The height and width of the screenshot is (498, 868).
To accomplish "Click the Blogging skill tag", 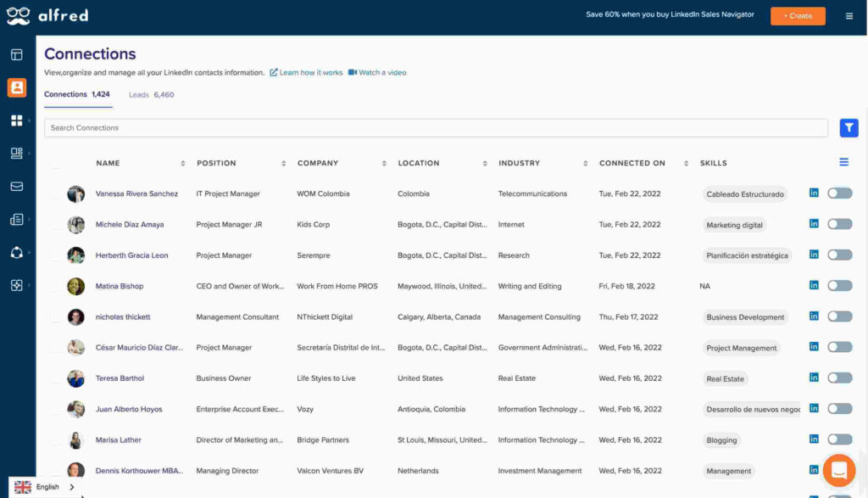I will coord(721,440).
